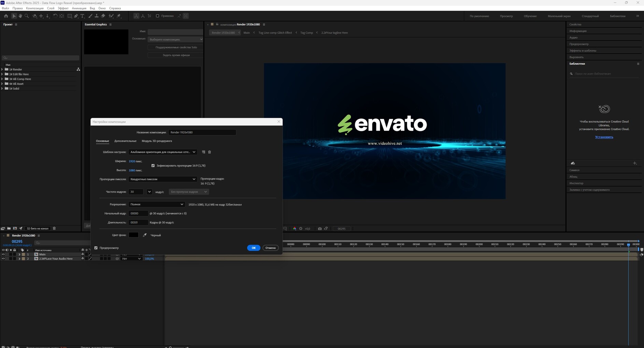644x348 pixels.
Task: Click the Main layer label color swatch
Action: (23, 255)
